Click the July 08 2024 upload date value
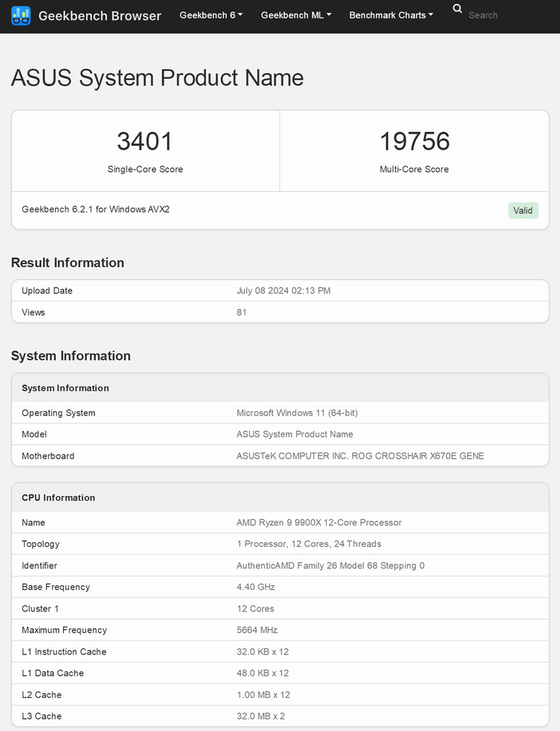The height and width of the screenshot is (731, 560). [284, 291]
